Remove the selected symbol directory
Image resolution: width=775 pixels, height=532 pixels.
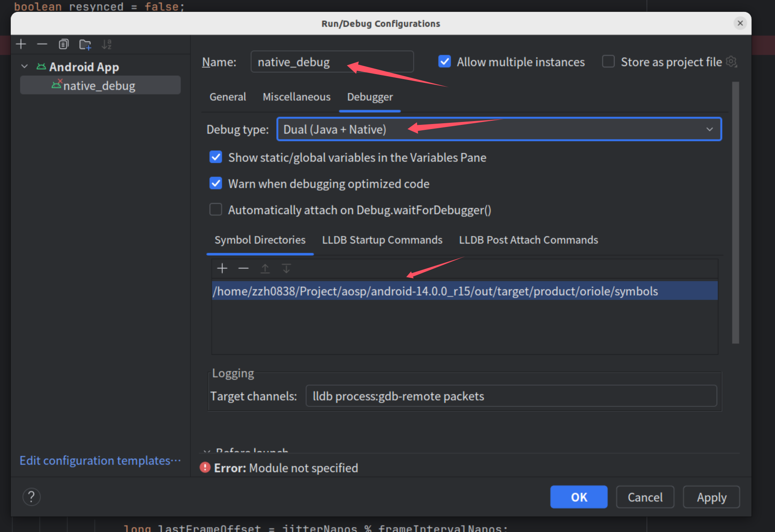coord(243,268)
